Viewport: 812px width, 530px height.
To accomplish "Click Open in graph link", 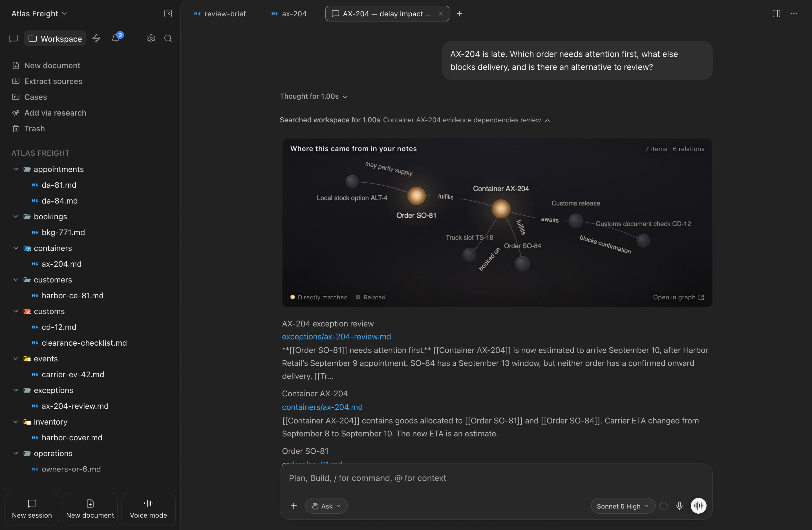I will tap(678, 297).
